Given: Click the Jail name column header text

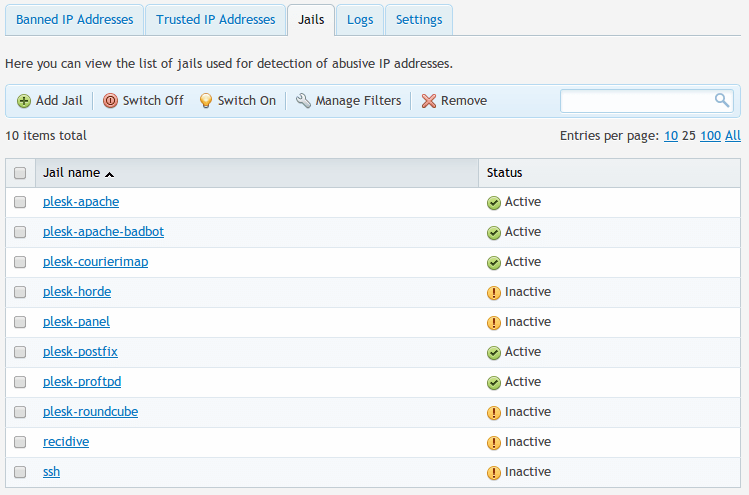Looking at the screenshot, I should pyautogui.click(x=72, y=173).
